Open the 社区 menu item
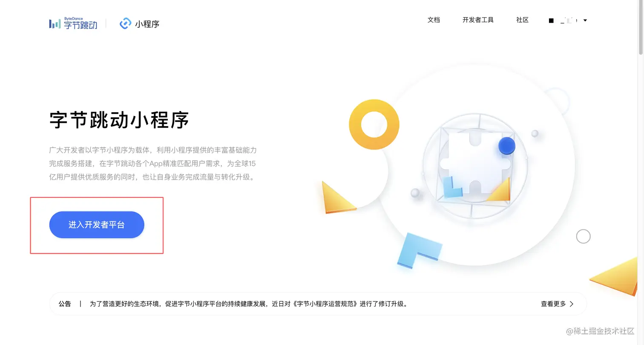This screenshot has width=644, height=345. pos(522,20)
